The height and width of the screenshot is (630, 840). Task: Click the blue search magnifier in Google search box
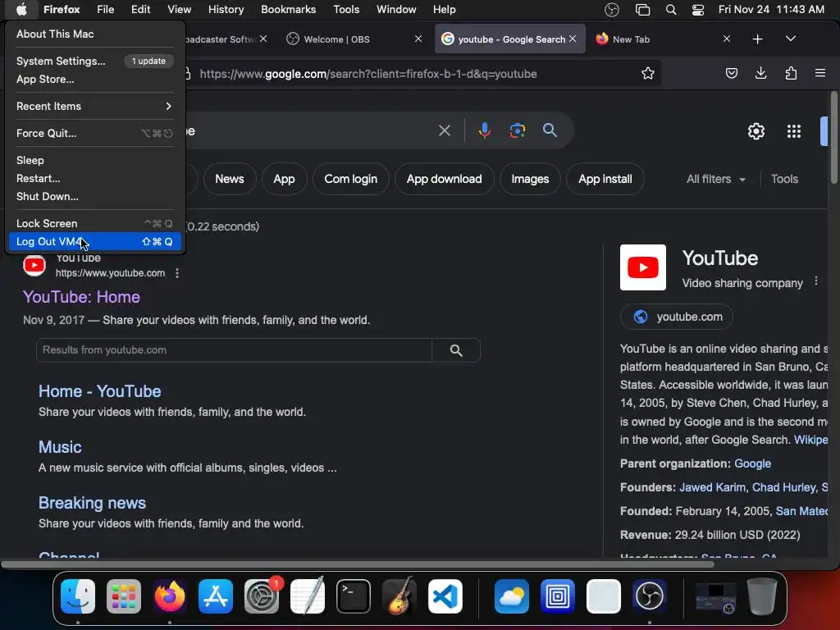point(550,130)
